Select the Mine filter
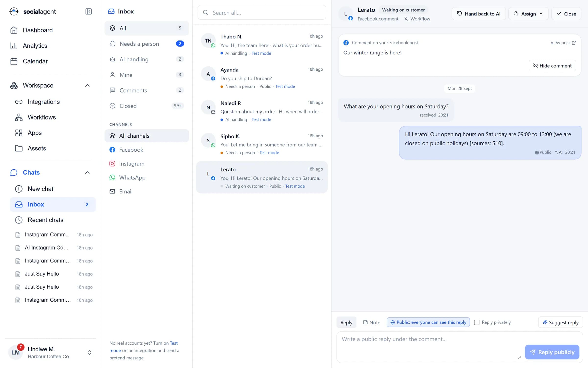The height and width of the screenshot is (368, 588). pyautogui.click(x=147, y=75)
